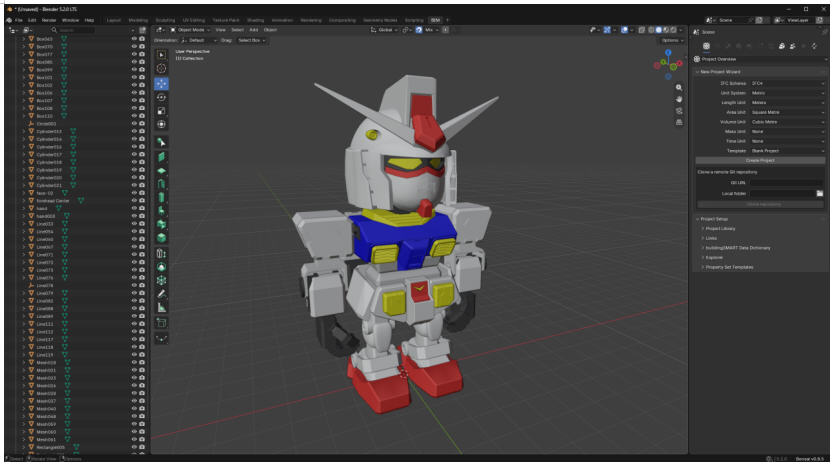
Task: Click the green door tool icon in toolbar
Action: click(161, 184)
